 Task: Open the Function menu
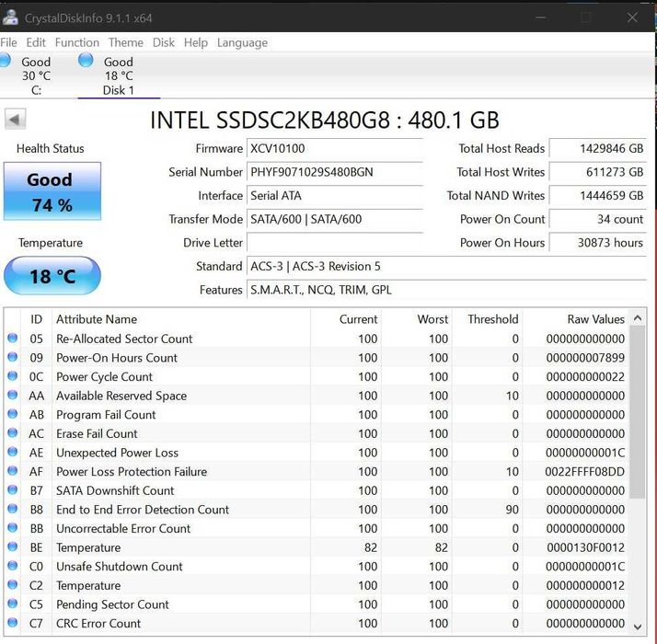pos(77,42)
